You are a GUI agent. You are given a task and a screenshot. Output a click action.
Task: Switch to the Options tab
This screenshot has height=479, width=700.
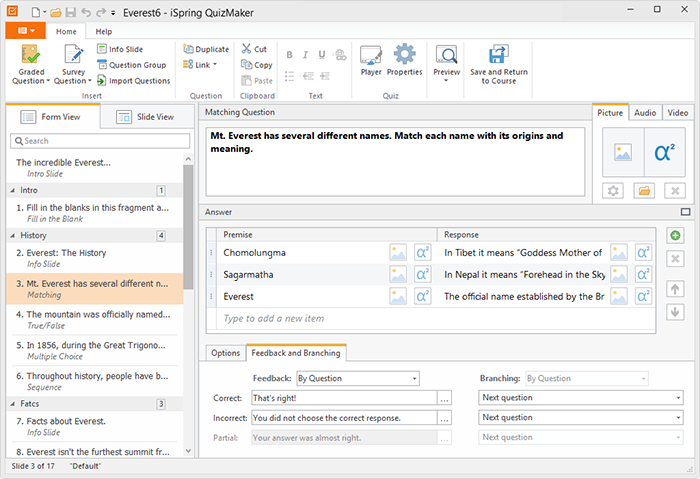[225, 353]
